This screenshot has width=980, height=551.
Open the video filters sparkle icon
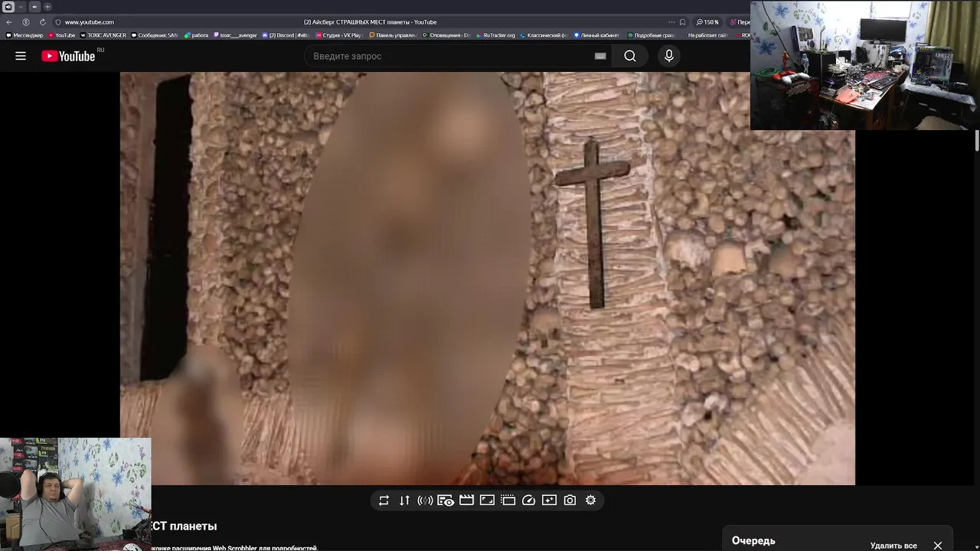(549, 500)
